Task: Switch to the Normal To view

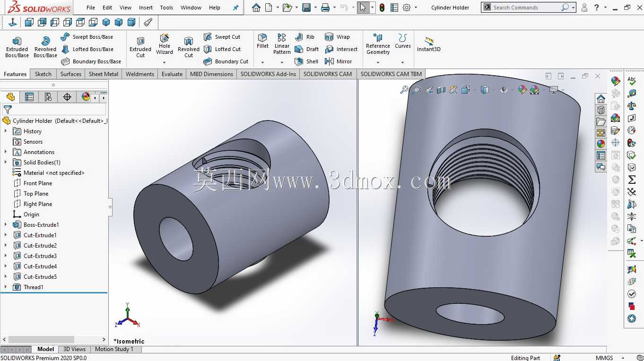Action: tap(13, 22)
